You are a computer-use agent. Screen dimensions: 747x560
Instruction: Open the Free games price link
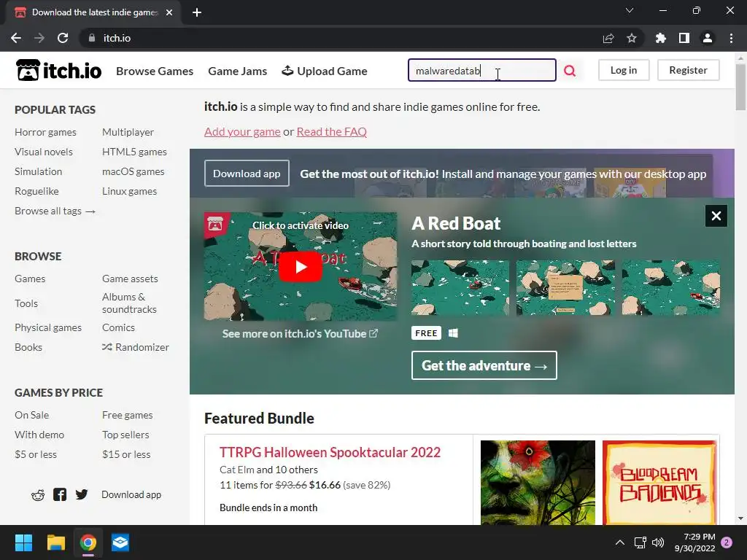coord(128,415)
